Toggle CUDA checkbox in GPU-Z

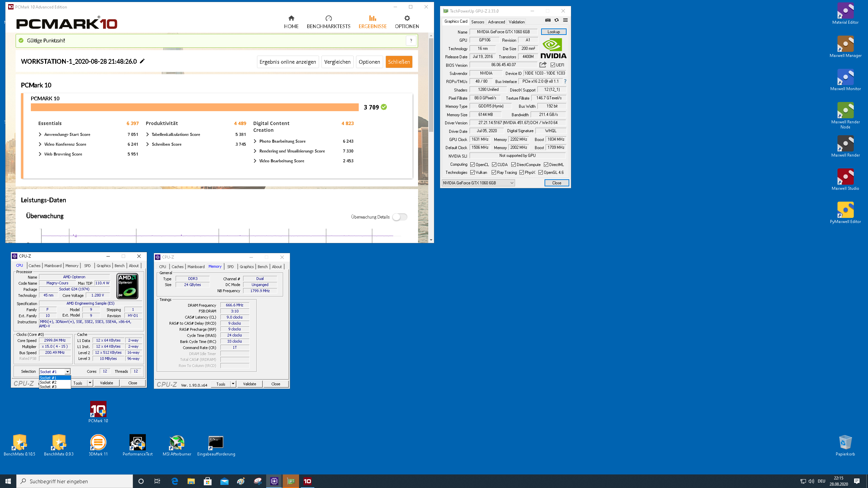pyautogui.click(x=494, y=165)
